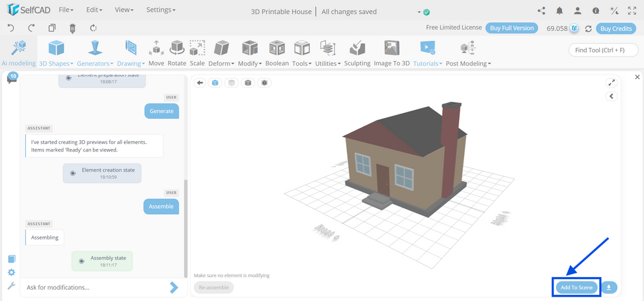Viewport: 644px width, 301px height.
Task: Close the AI modeling panel
Action: click(637, 77)
